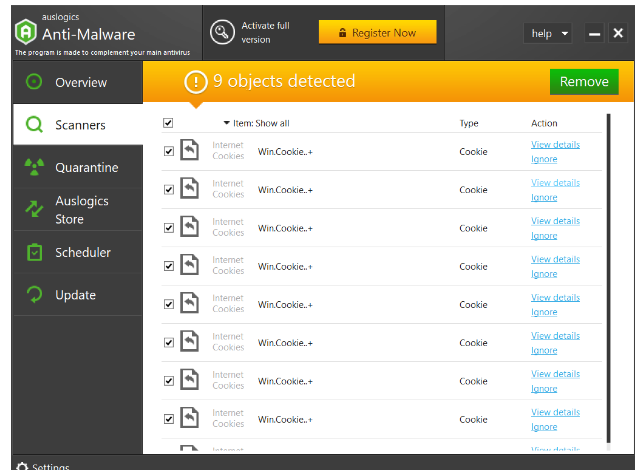Click the file icon of the fourth cookie row
Screen dimensions: 636x472
tap(189, 265)
